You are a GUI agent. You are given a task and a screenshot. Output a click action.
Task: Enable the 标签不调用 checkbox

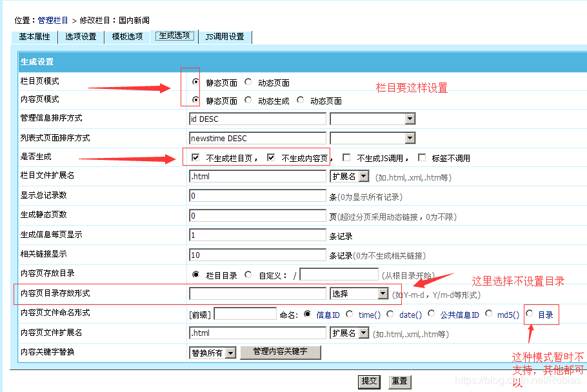[x=422, y=157]
